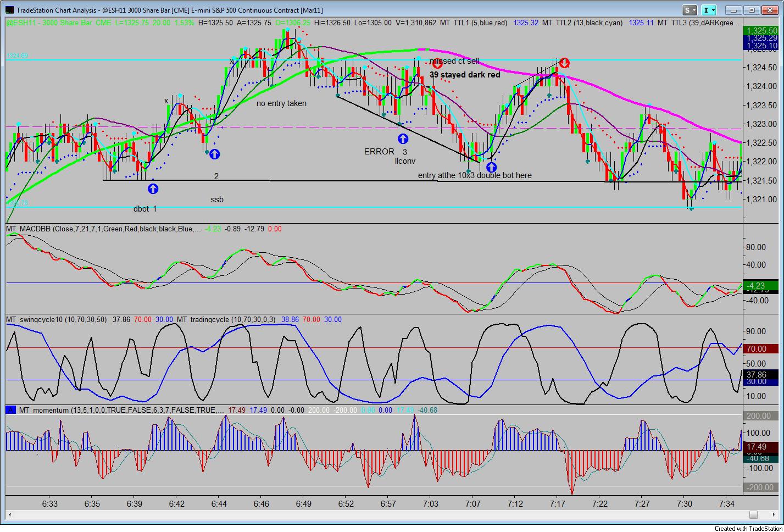Click the horizontal scrollbar thumb
This screenshot has height=532, width=784.
point(753,515)
